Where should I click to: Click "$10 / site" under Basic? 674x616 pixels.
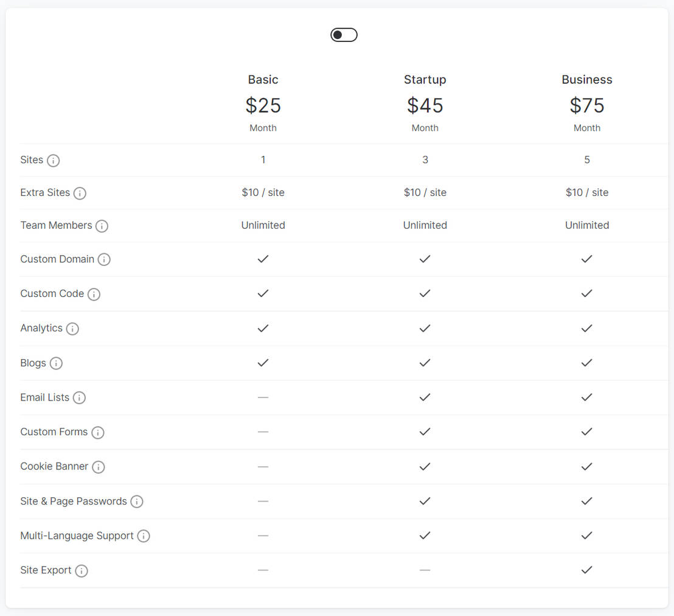(263, 193)
